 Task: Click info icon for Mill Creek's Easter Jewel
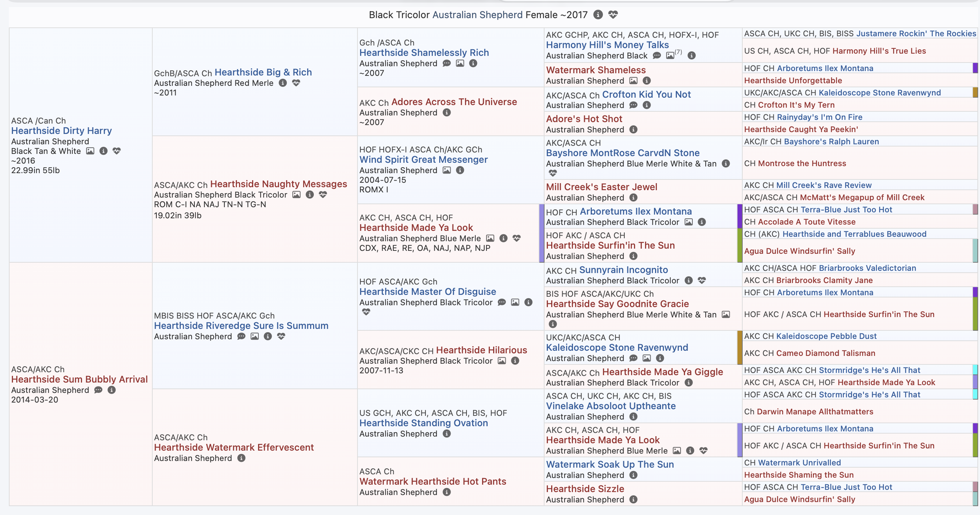coord(633,198)
